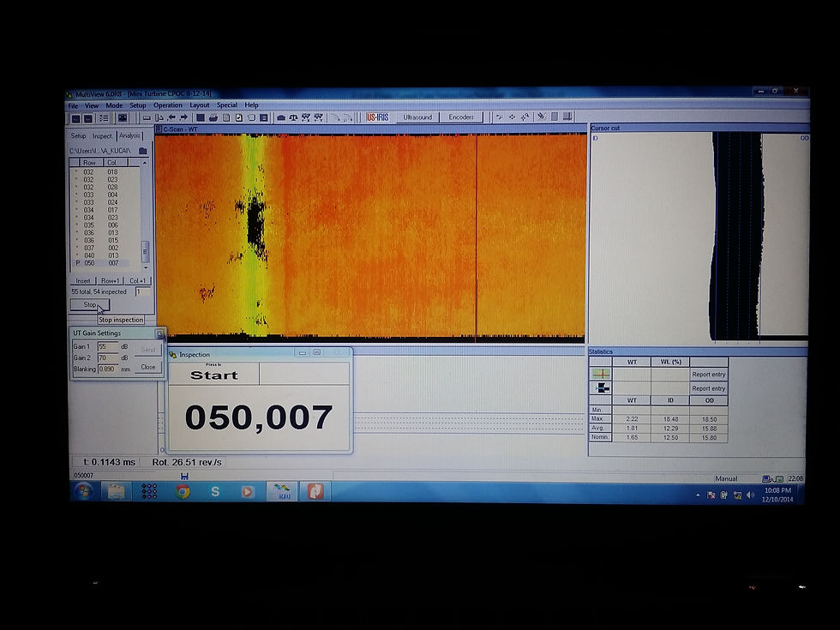This screenshot has width=840, height=630.
Task: Open File Explorer from taskbar
Action: tap(117, 491)
